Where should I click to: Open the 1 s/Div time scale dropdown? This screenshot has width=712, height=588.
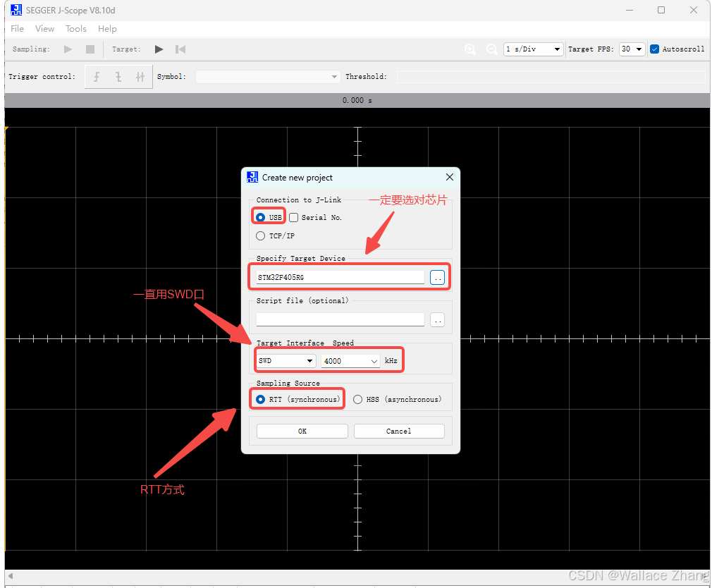tap(533, 49)
